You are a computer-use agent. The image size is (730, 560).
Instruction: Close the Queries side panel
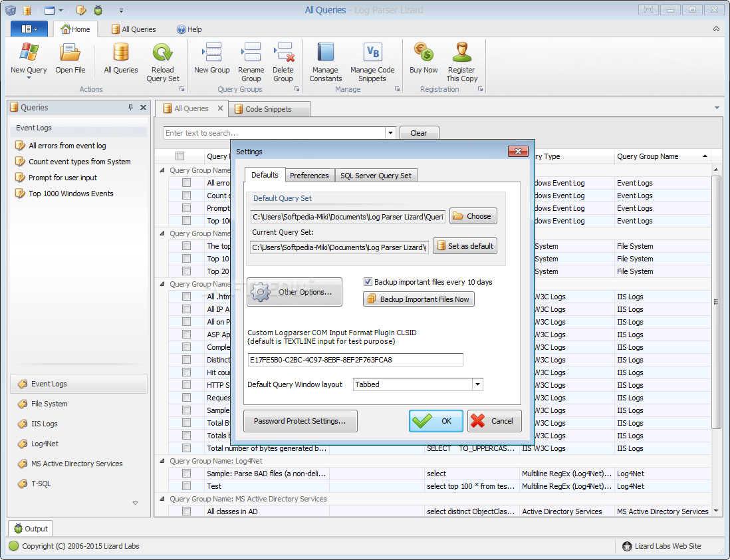(x=144, y=108)
